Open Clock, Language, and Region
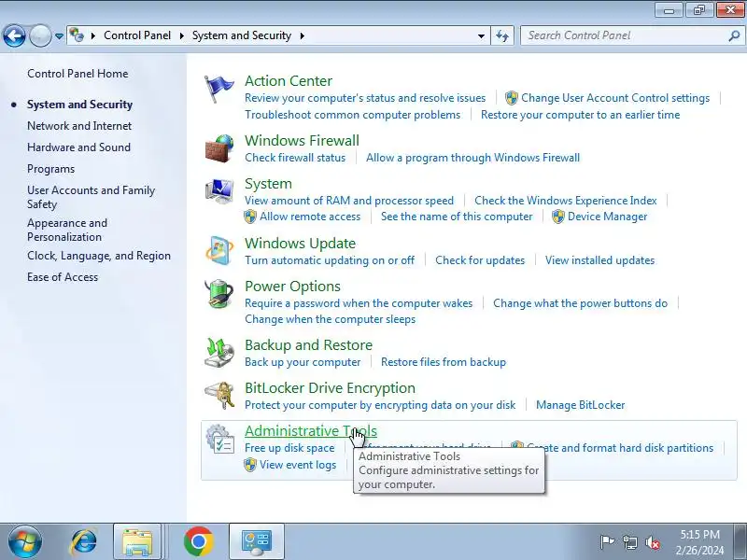747x560 pixels. coord(99,256)
